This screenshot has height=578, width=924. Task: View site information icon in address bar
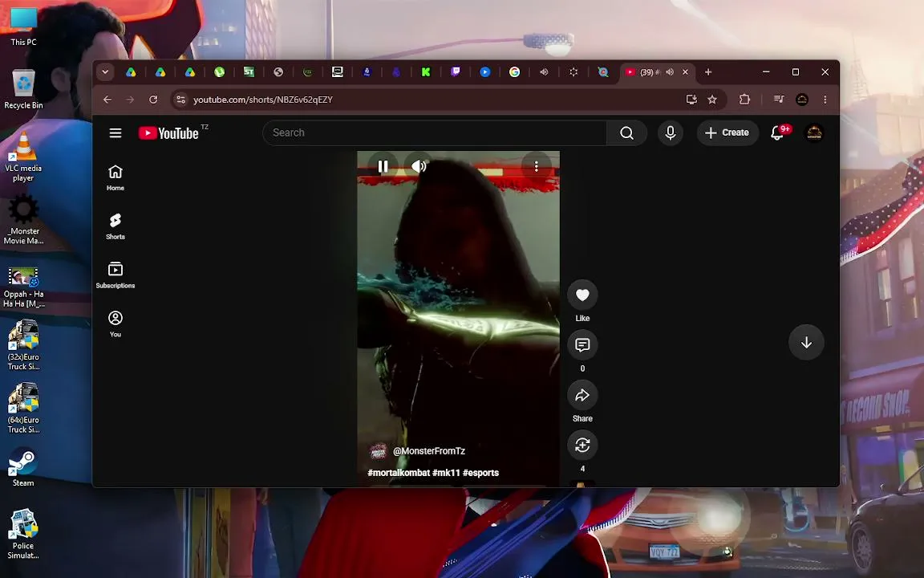[x=181, y=100]
